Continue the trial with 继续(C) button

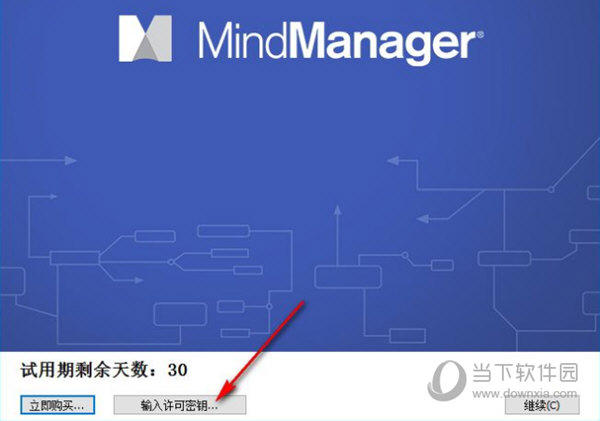542,405
